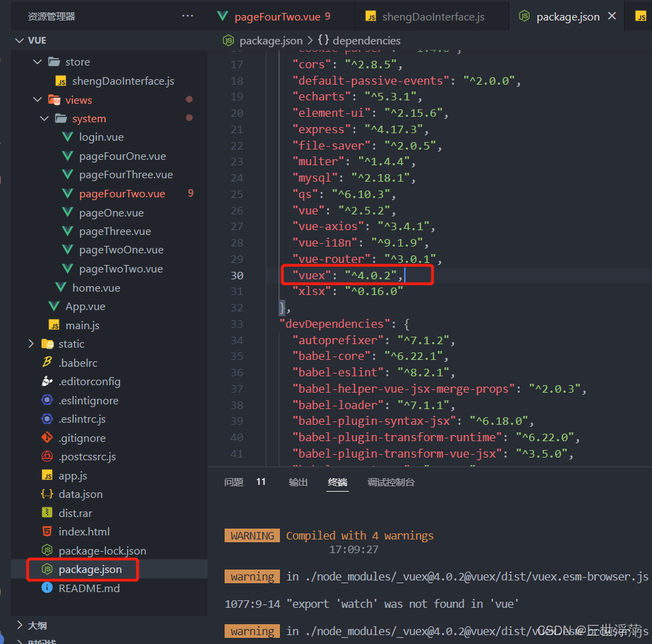Screen dimensions: 652x644
Task: Switch to shengDaoInterface.js editor tab
Action: pyautogui.click(x=432, y=16)
